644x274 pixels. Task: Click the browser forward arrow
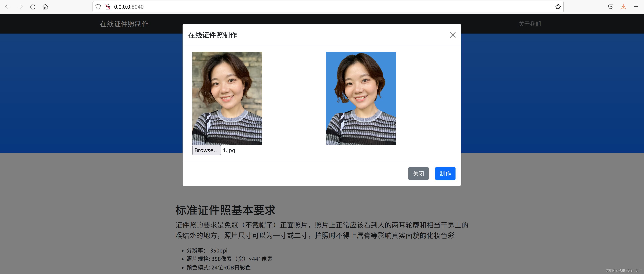[20, 7]
